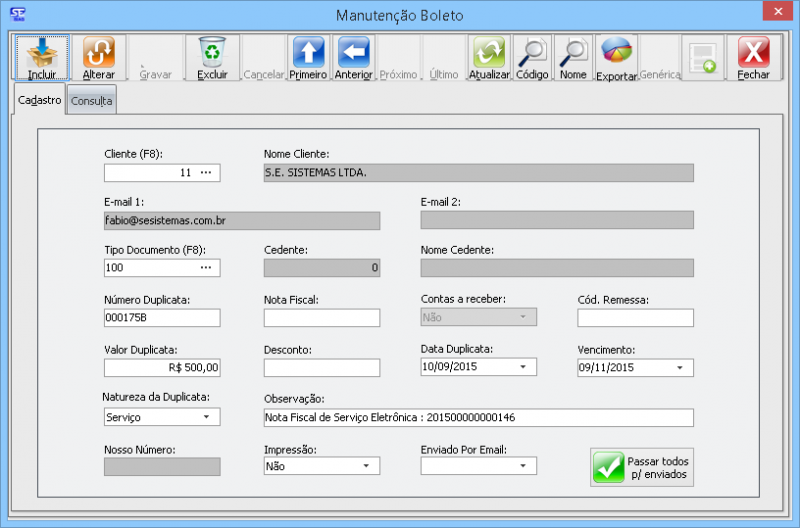Open the Enviado Por Email dropdown
The height and width of the screenshot is (528, 800).
pyautogui.click(x=523, y=466)
